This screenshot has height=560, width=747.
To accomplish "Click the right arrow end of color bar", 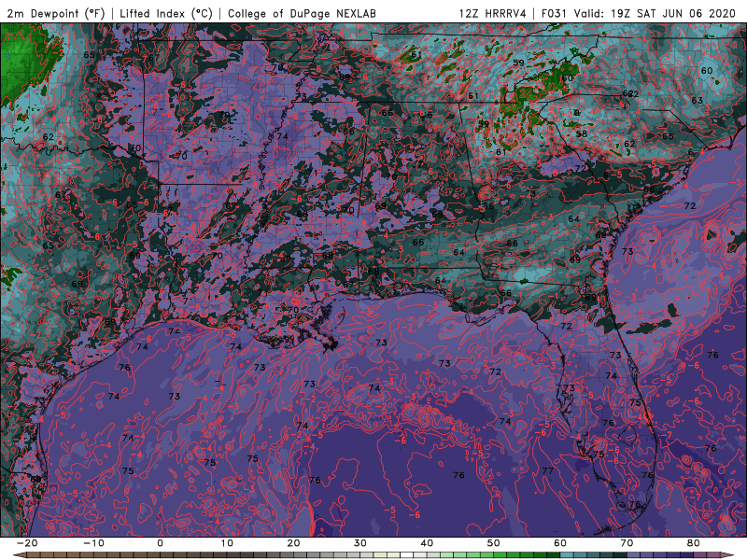I will [x=729, y=555].
